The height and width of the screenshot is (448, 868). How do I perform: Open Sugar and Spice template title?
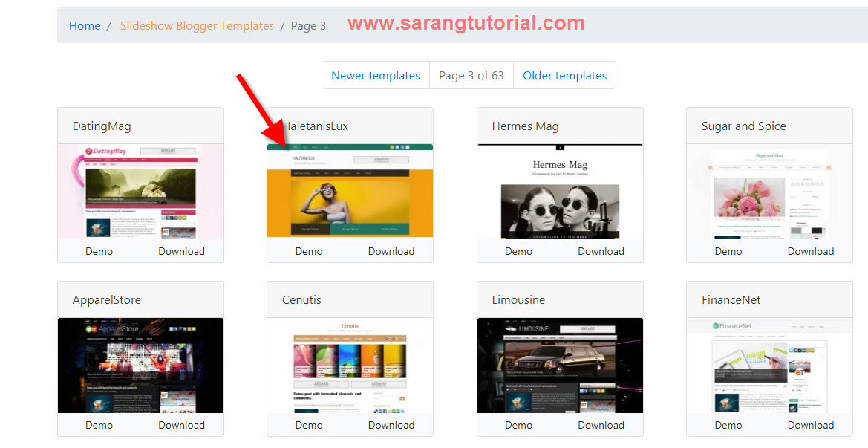[x=743, y=126]
